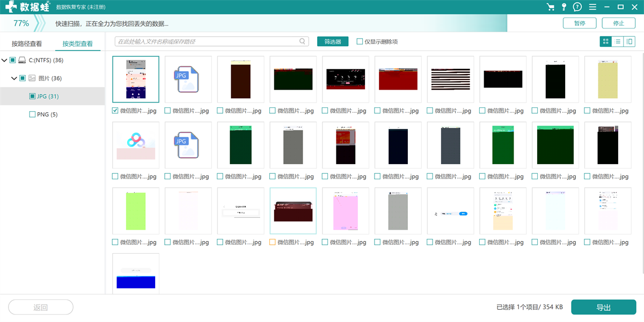Open the help question mark icon
This screenshot has height=322, width=644.
click(577, 7)
